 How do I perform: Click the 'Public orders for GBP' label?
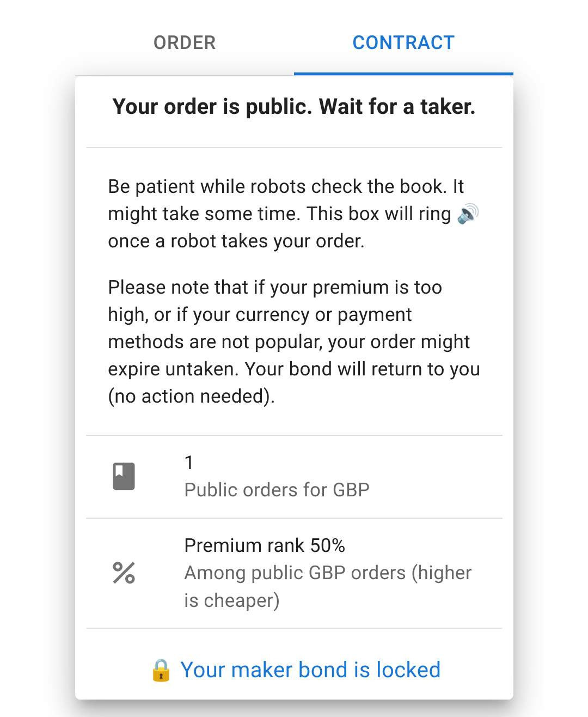tap(277, 490)
